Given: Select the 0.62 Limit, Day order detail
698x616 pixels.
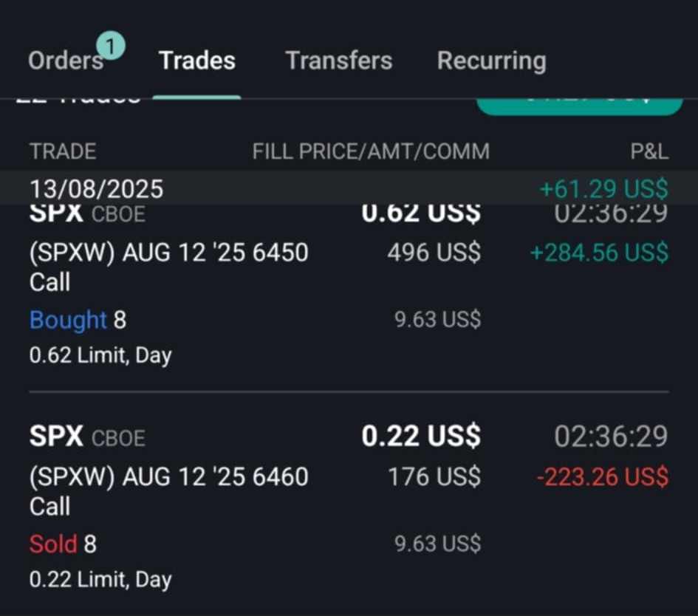Looking at the screenshot, I should click(x=100, y=355).
